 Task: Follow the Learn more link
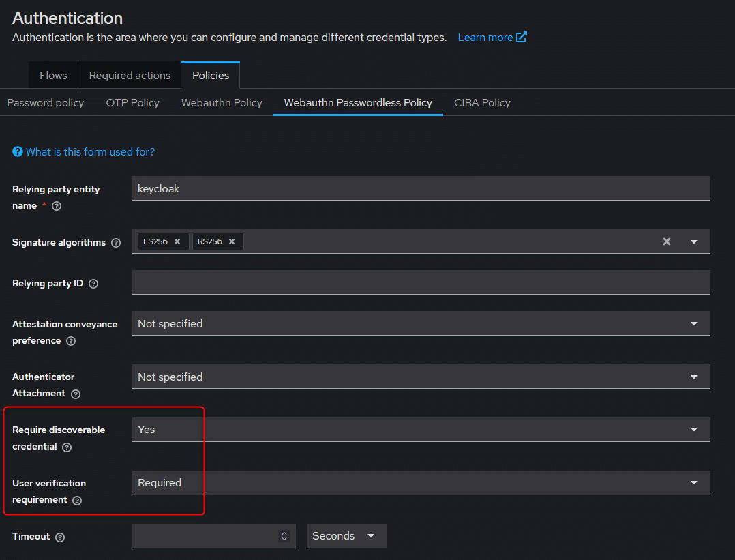[485, 38]
